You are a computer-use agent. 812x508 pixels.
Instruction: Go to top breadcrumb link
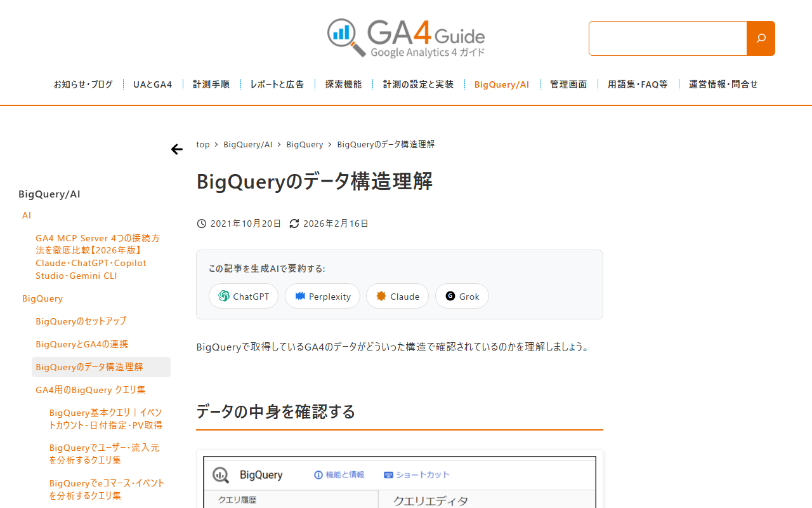pos(203,145)
